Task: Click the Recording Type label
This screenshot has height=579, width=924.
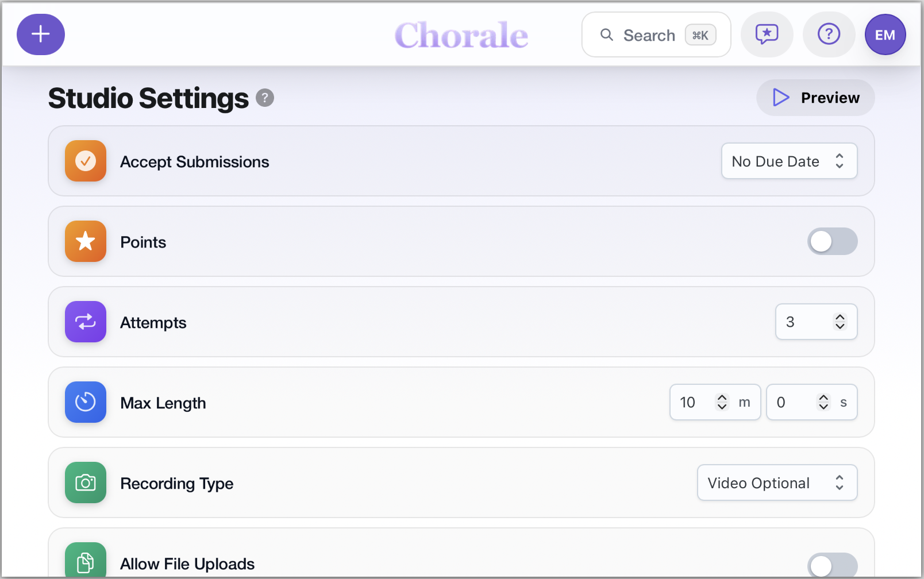Action: pos(177,484)
